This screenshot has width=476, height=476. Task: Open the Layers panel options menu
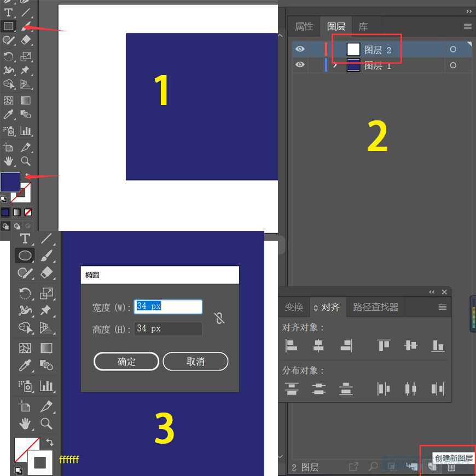pos(467,26)
